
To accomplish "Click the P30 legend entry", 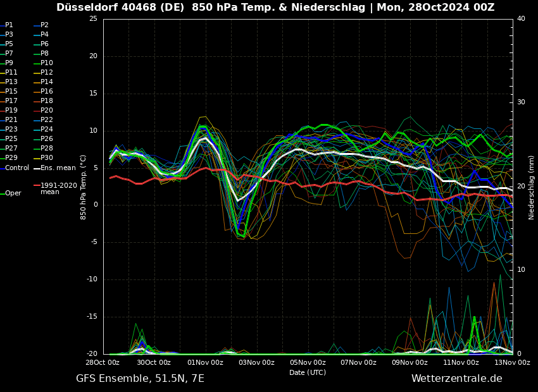I will tap(47, 158).
